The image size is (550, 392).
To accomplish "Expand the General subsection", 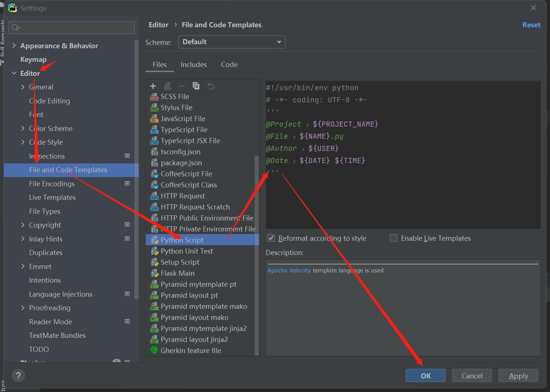I will pos(23,87).
